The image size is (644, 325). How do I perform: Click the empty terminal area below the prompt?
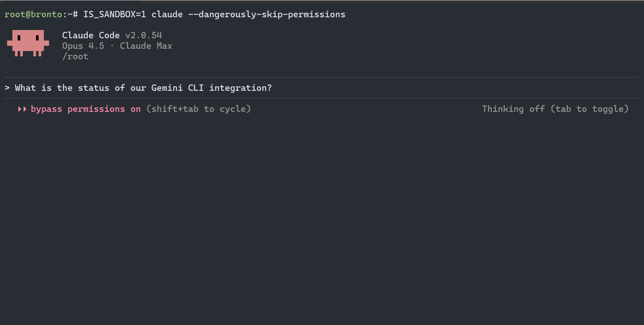[x=322, y=218]
